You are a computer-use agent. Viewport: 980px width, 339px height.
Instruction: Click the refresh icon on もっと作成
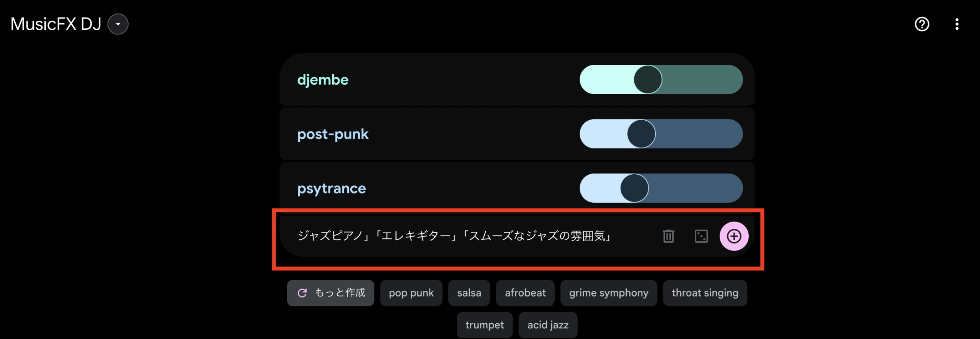point(302,293)
